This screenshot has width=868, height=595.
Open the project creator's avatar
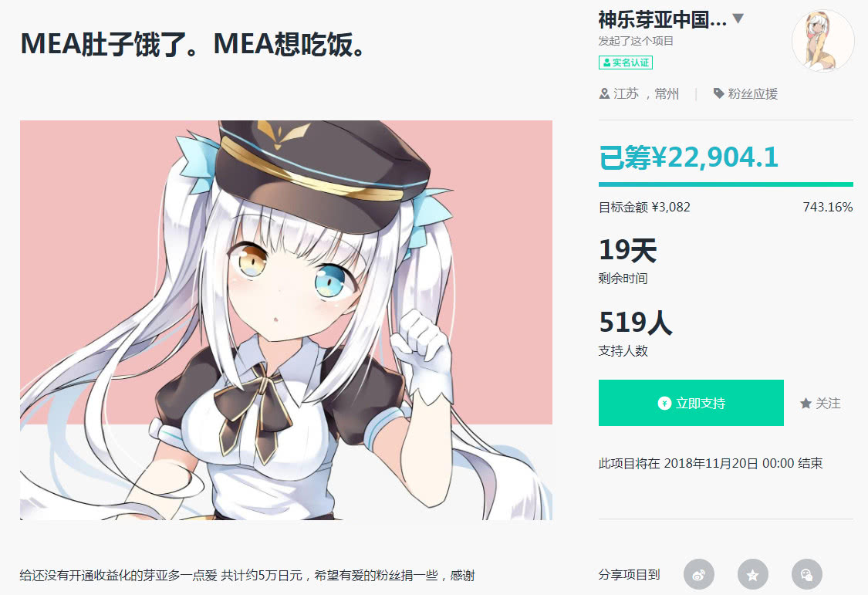point(823,40)
